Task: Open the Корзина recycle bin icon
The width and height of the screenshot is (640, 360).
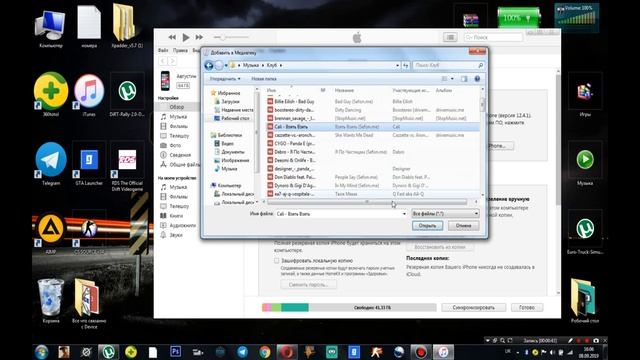Action: 51,301
